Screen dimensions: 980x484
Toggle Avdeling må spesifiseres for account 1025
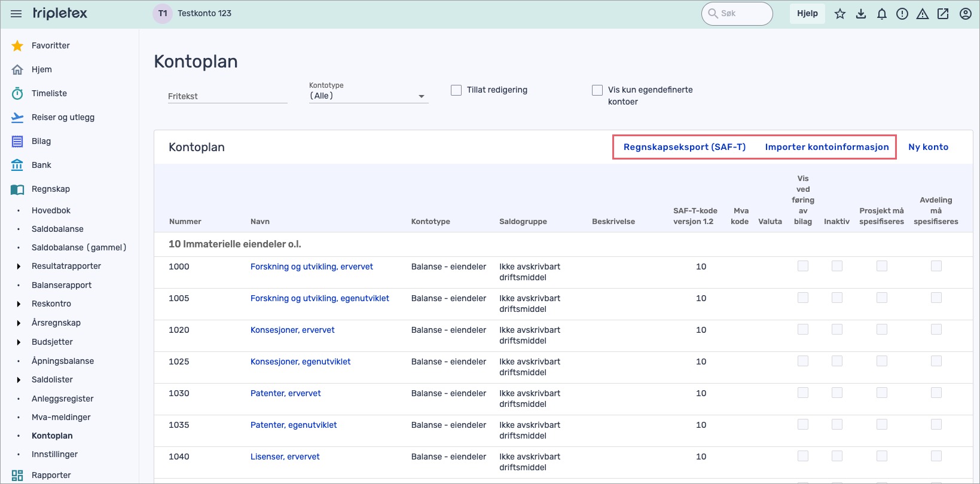[936, 361]
